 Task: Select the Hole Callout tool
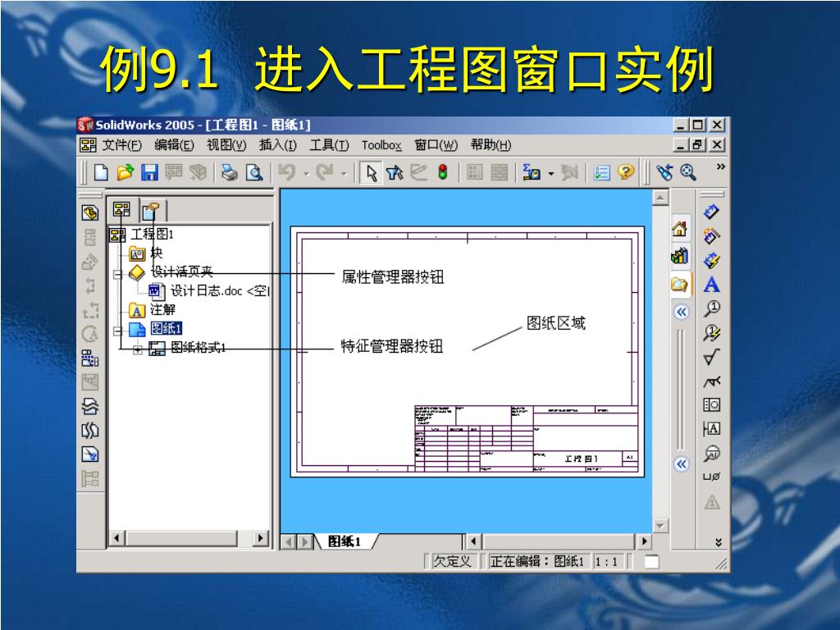[711, 477]
